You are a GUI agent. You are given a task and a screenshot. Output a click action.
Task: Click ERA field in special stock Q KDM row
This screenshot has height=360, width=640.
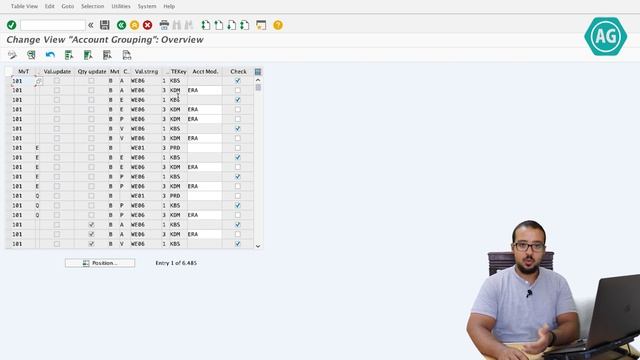pos(204,215)
